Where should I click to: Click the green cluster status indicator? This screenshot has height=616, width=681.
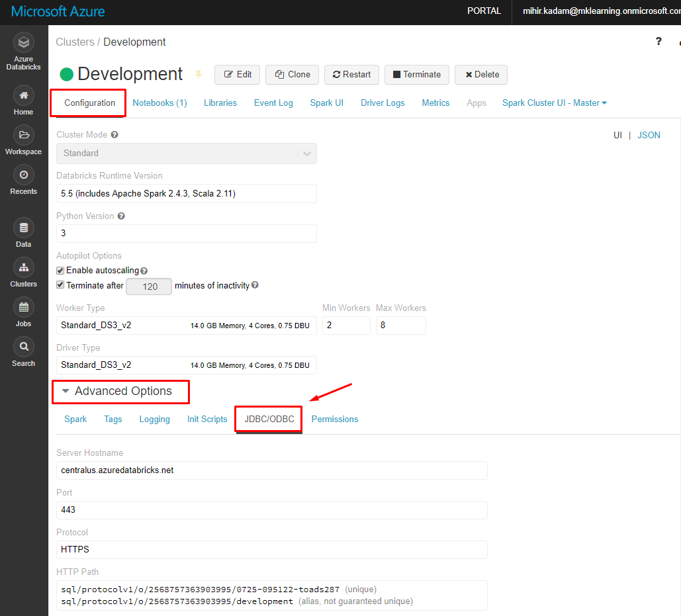pos(66,74)
